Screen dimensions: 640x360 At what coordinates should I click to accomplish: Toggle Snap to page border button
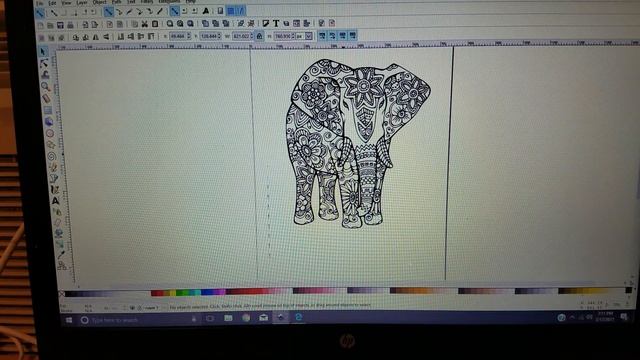click(x=220, y=11)
